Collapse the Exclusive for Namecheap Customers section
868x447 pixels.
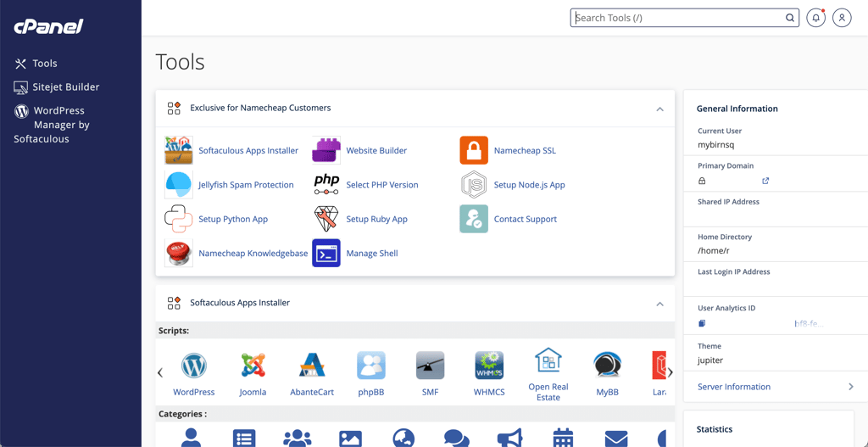pyautogui.click(x=659, y=109)
